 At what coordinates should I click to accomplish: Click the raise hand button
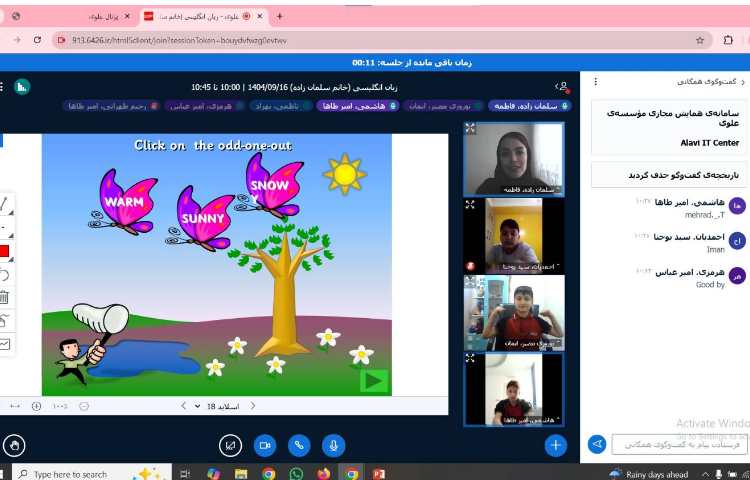coord(14,446)
